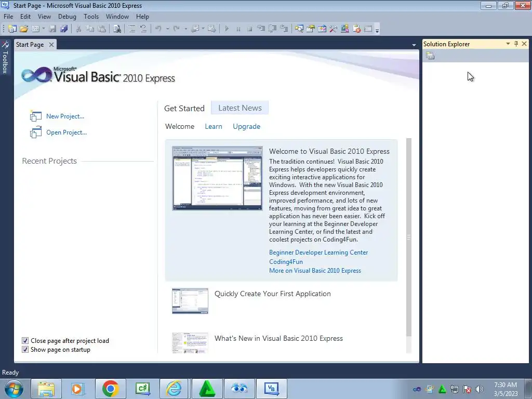Click the Break All pause icon
Screen dimensions: 532x399
[238, 29]
